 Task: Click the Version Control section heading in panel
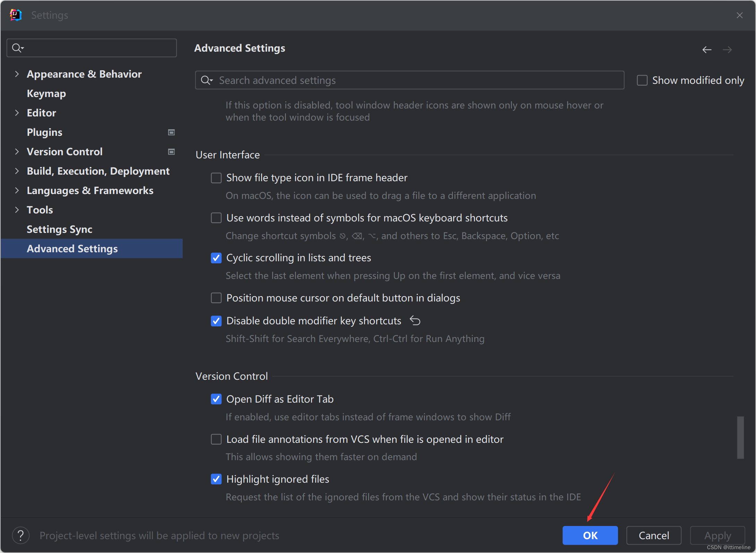232,376
